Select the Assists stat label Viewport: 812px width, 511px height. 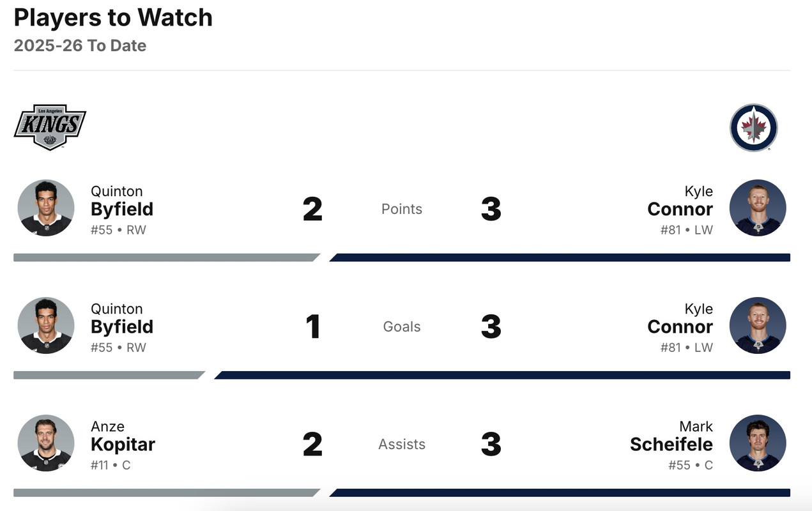coord(402,444)
